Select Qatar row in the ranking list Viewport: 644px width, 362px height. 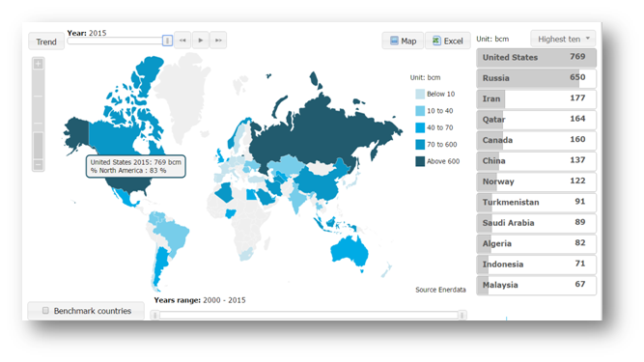coord(537,120)
